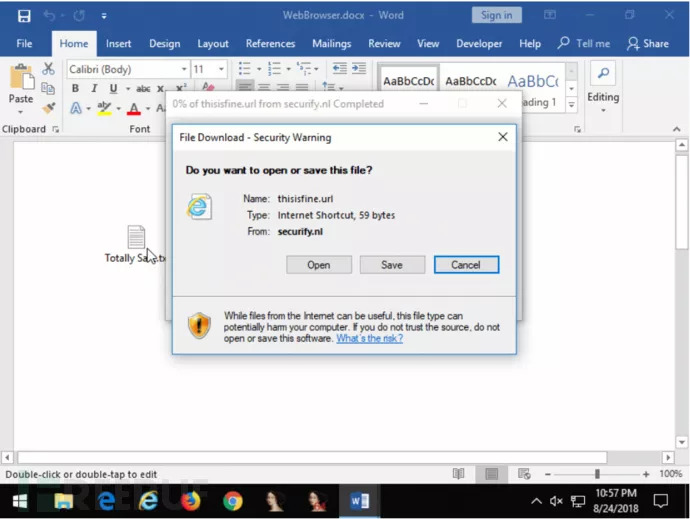690x519 pixels.
Task: Switch to the Developer tab
Action: pos(479,44)
